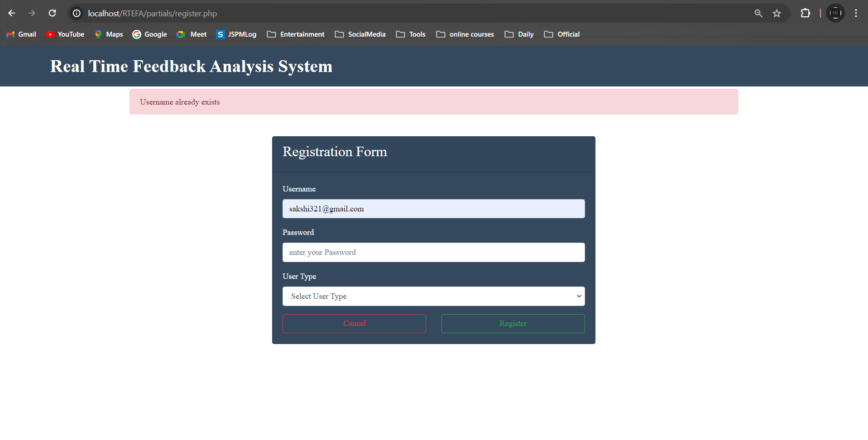Expand the Entertainment bookmarks folder

tap(296, 34)
